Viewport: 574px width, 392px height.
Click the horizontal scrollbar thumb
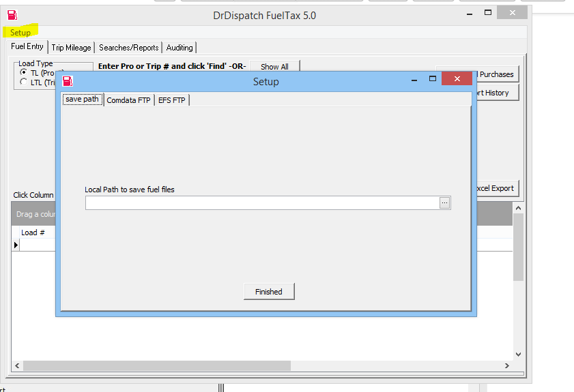pos(157,365)
